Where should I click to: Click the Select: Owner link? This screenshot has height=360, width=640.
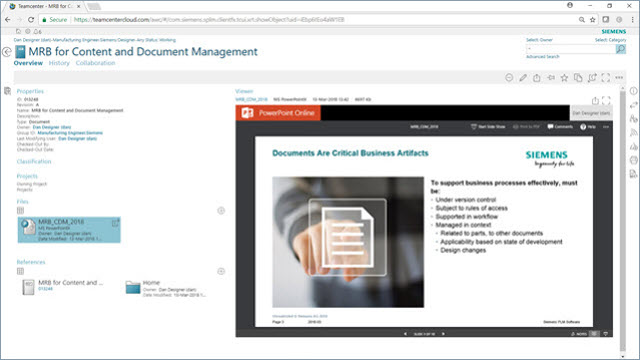tap(539, 40)
